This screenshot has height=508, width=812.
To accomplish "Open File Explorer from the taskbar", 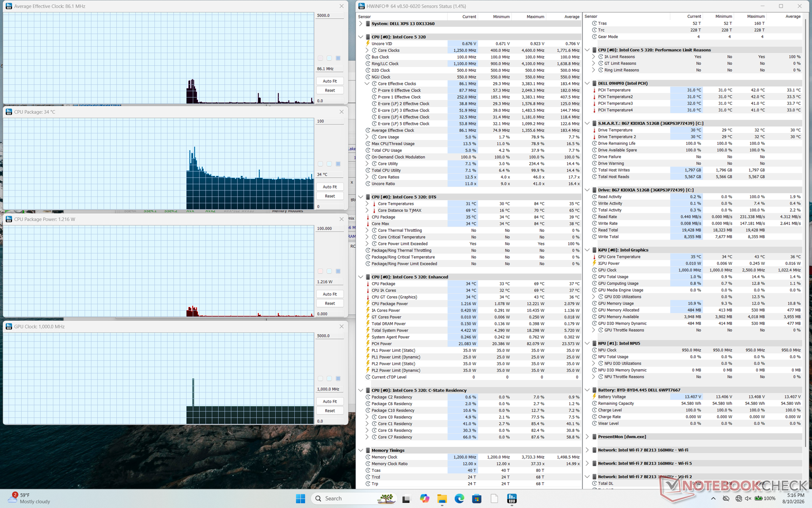I will click(442, 498).
